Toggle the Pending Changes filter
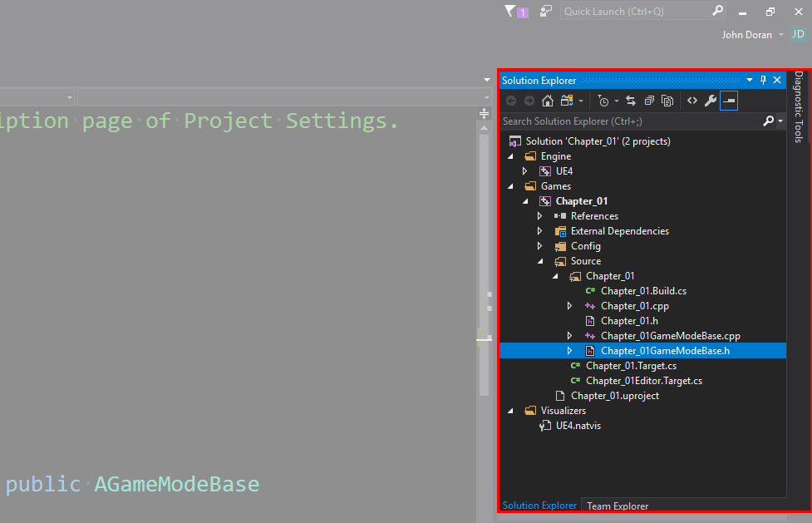 pyautogui.click(x=603, y=101)
